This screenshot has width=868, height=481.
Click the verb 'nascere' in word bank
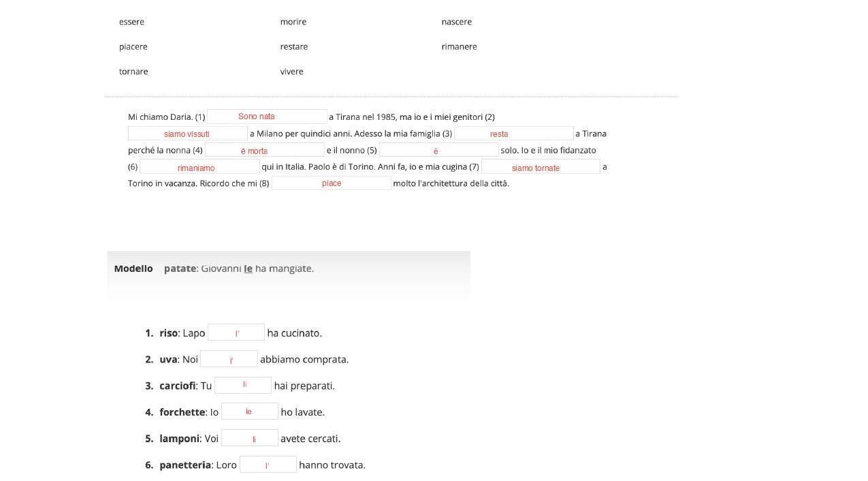(456, 22)
